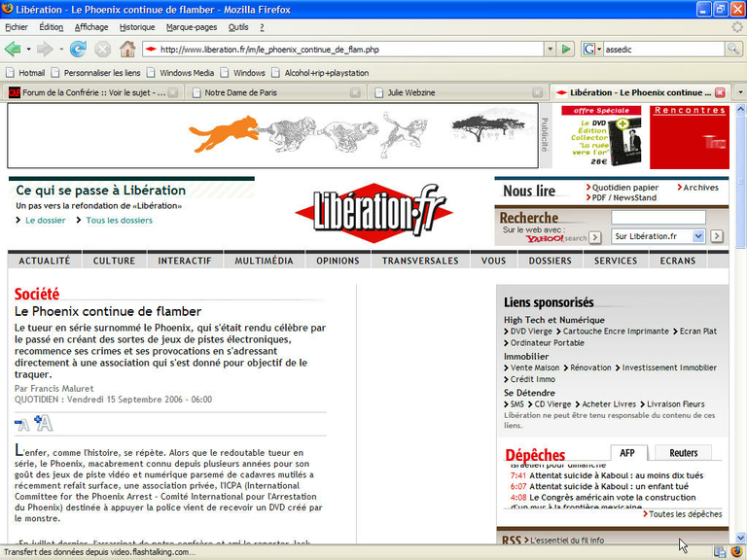Open the 'Sur Libération.fr' search scope dropdown
The width and height of the screenshot is (747, 560).
pyautogui.click(x=698, y=236)
